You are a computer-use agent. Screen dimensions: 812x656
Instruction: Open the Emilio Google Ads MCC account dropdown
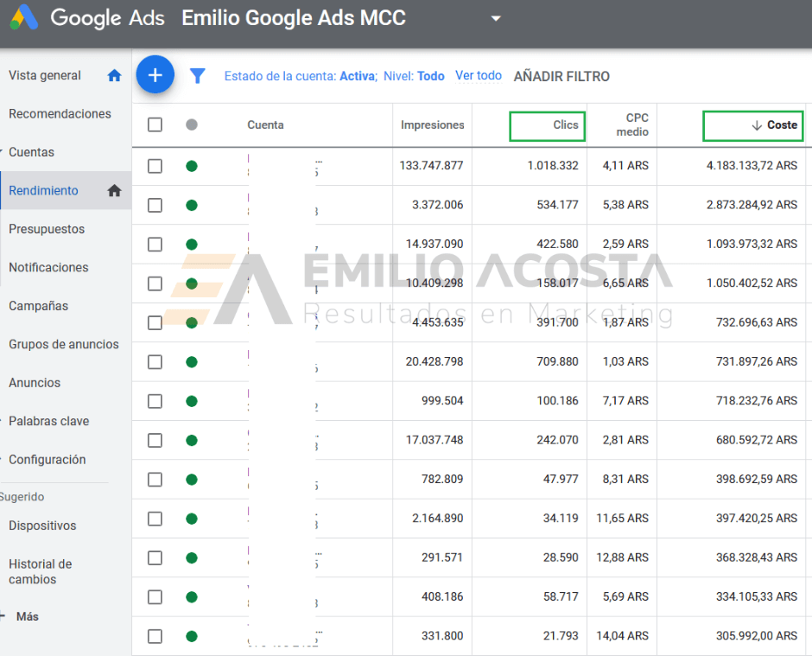[x=496, y=18]
